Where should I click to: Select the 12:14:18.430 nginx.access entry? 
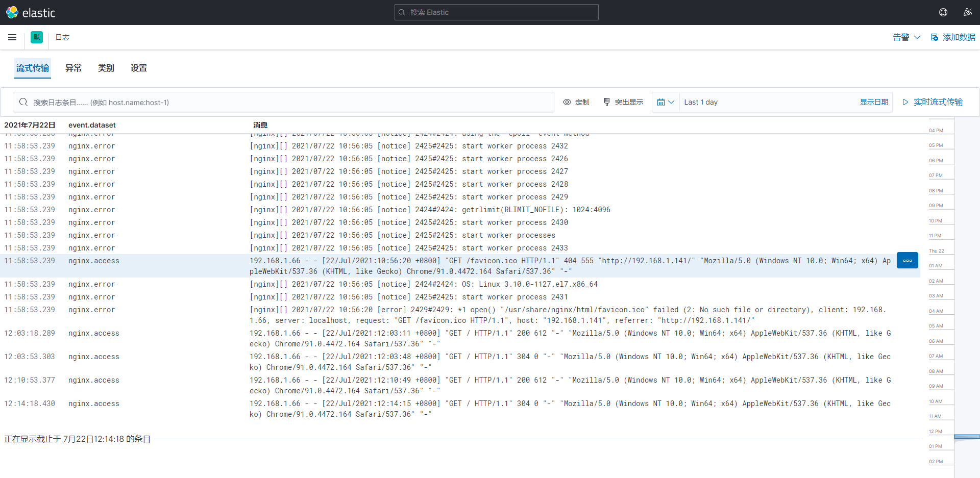pyautogui.click(x=459, y=409)
